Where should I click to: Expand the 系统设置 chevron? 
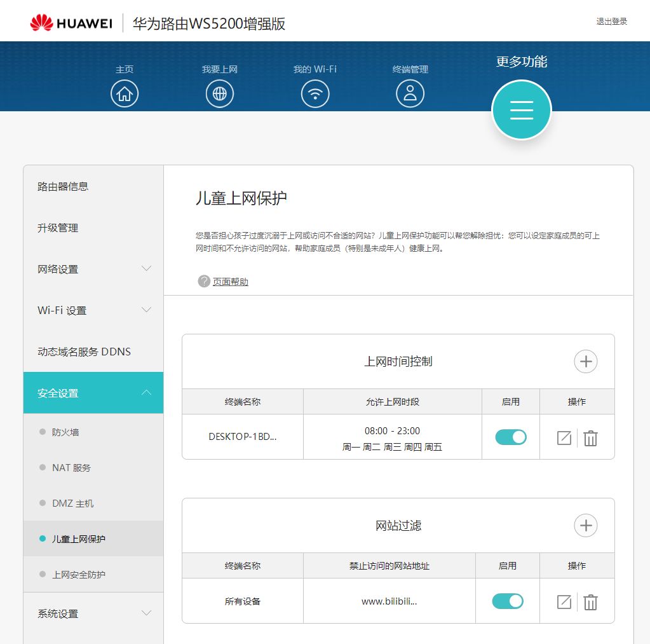(146, 612)
